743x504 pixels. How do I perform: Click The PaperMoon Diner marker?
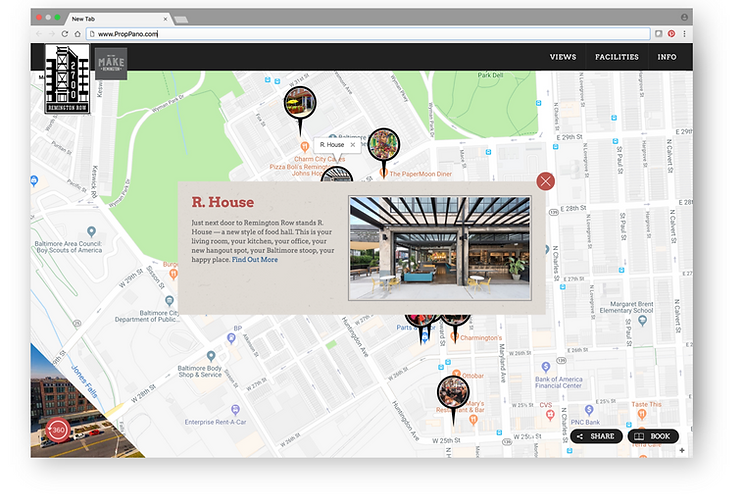coord(384,173)
